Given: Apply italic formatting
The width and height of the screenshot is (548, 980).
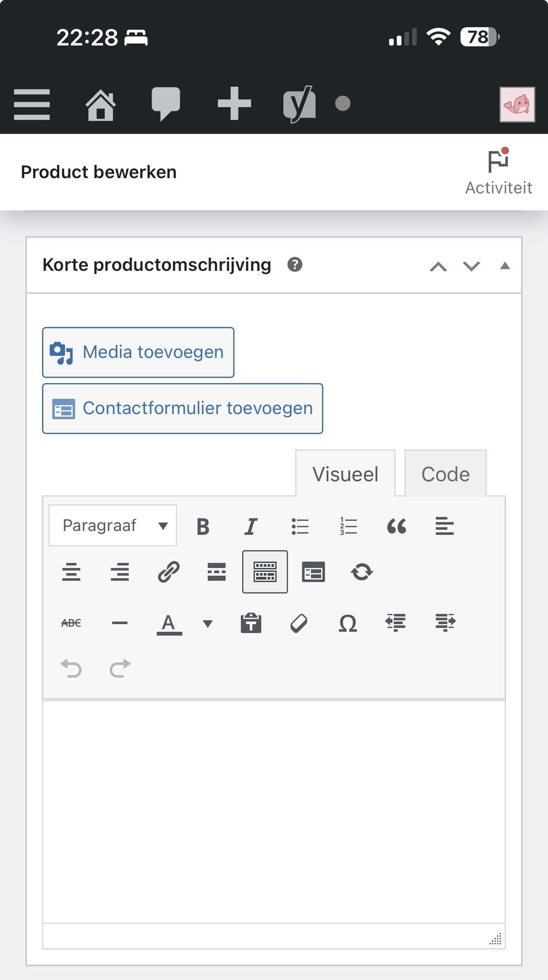Looking at the screenshot, I should click(x=251, y=526).
